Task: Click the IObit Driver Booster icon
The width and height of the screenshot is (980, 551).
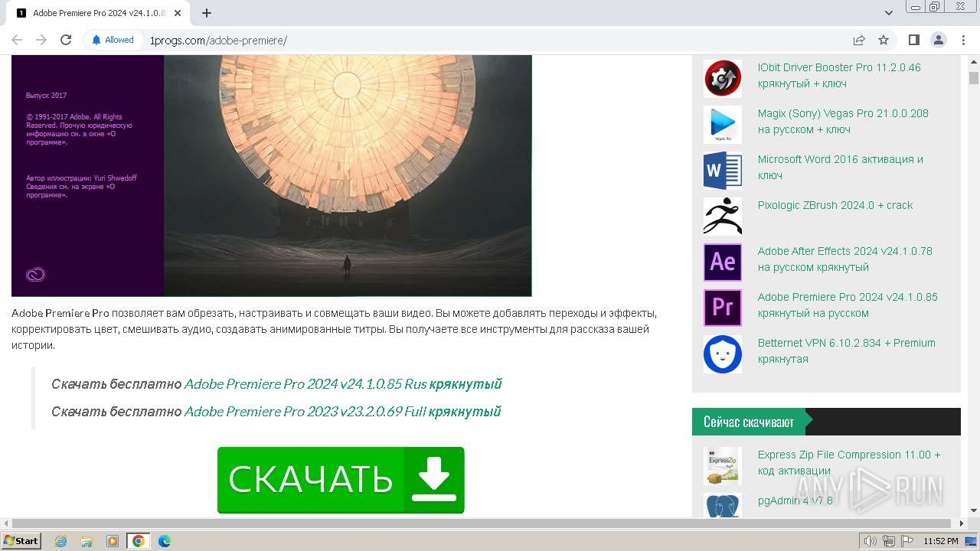Action: (x=723, y=78)
